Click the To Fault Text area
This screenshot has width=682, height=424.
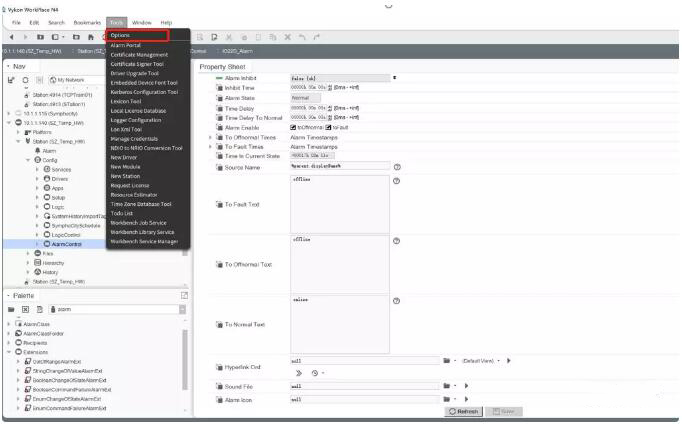click(340, 204)
